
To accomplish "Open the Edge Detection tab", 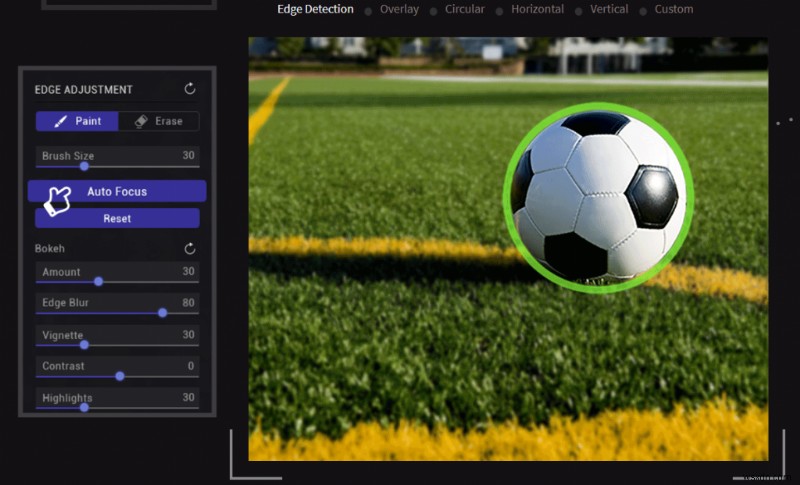I will click(315, 9).
